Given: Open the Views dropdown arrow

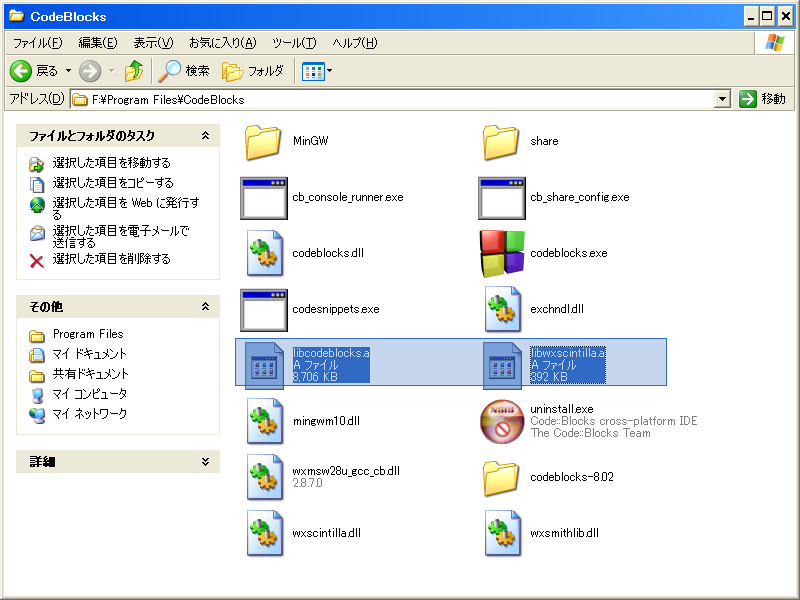Looking at the screenshot, I should pyautogui.click(x=330, y=71).
